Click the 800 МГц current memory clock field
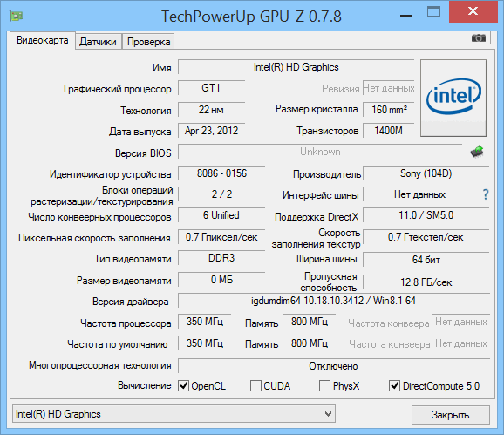The width and height of the screenshot is (504, 435). click(310, 322)
